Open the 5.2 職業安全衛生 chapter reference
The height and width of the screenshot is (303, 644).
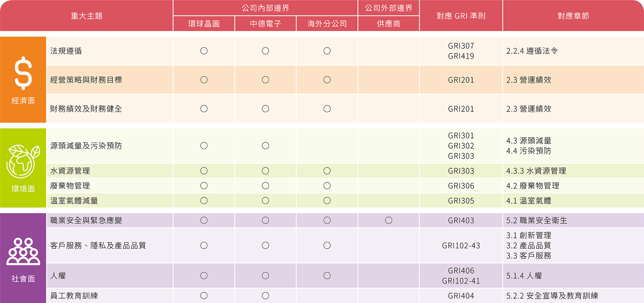(x=537, y=220)
